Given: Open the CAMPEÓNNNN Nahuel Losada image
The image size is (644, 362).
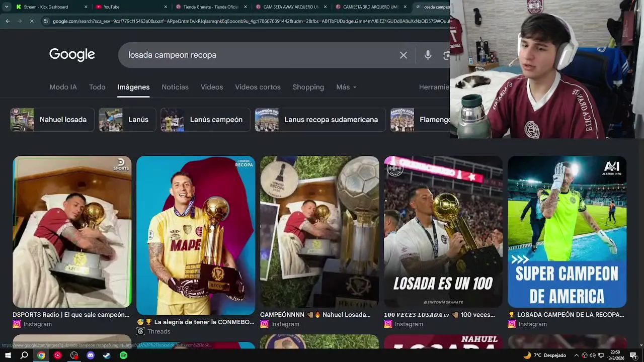Looking at the screenshot, I should [x=319, y=232].
